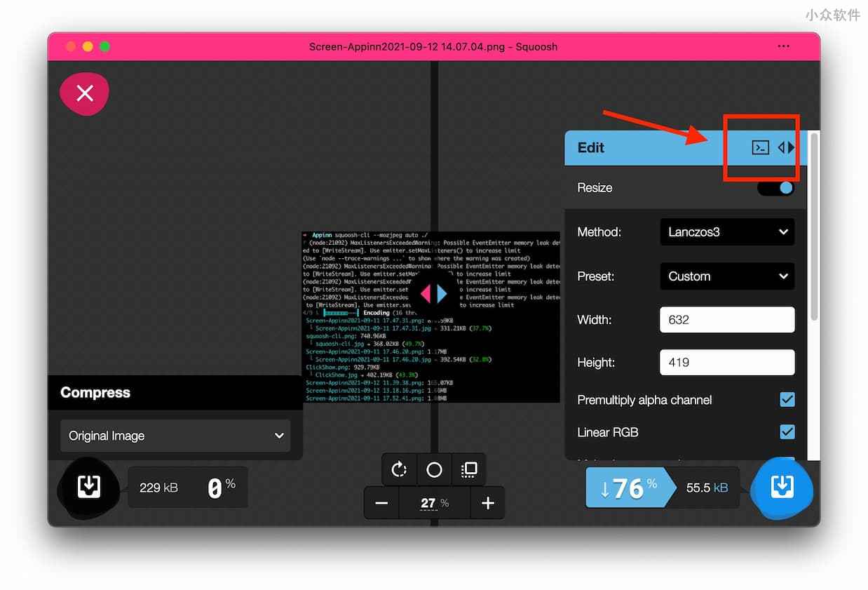Viewport: 868px width, 590px height.
Task: Click the right panel scrollbar
Action: [813, 227]
